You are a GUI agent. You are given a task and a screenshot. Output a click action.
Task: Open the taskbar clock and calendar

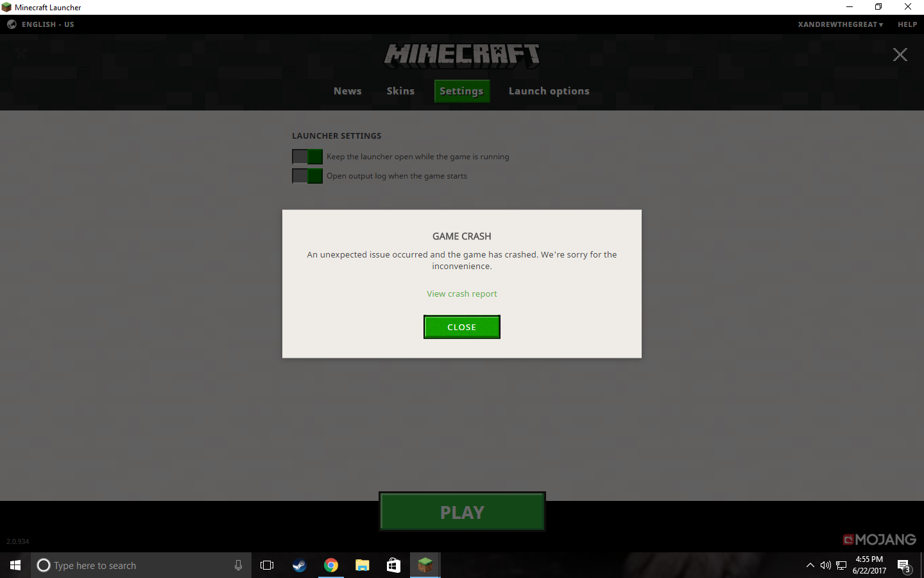point(869,565)
